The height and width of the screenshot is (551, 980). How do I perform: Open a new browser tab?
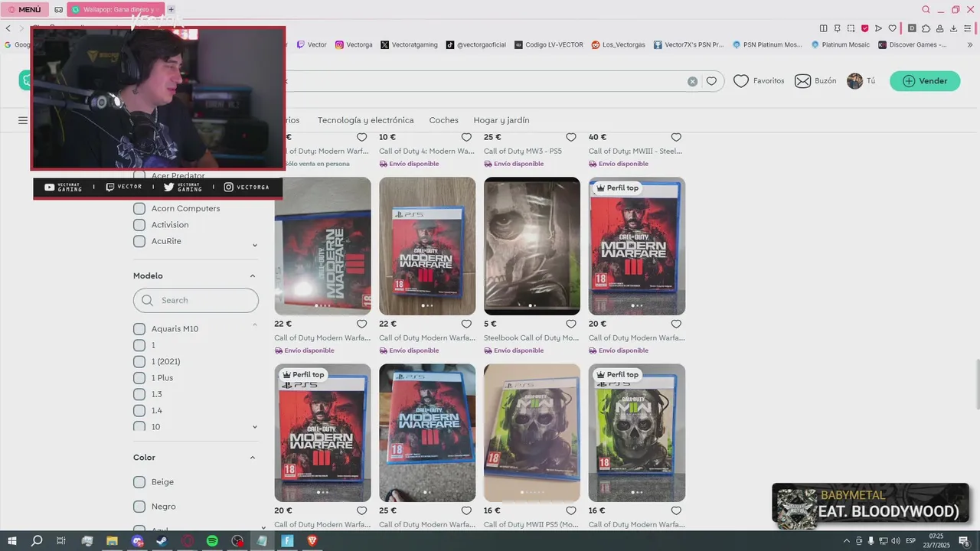point(171,10)
